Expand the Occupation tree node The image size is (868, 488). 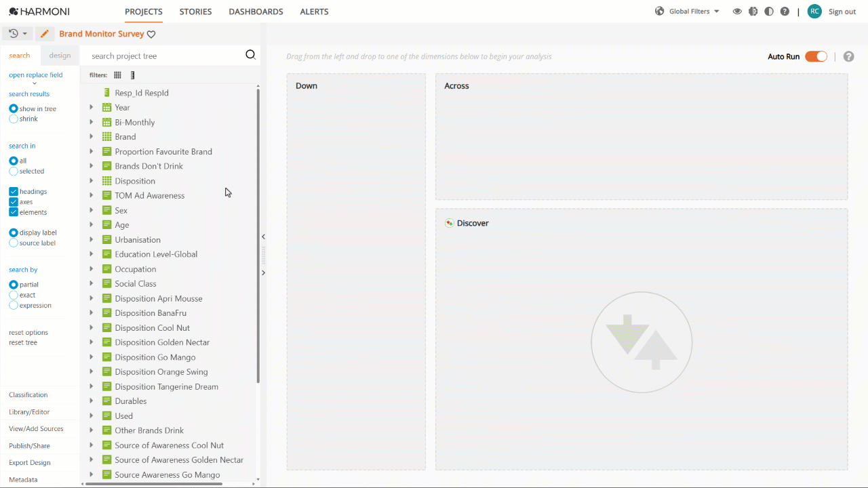(x=92, y=268)
